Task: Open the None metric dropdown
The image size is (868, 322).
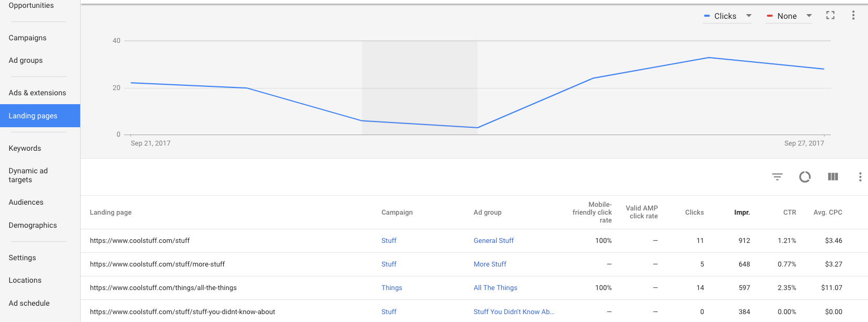Action: [x=789, y=16]
